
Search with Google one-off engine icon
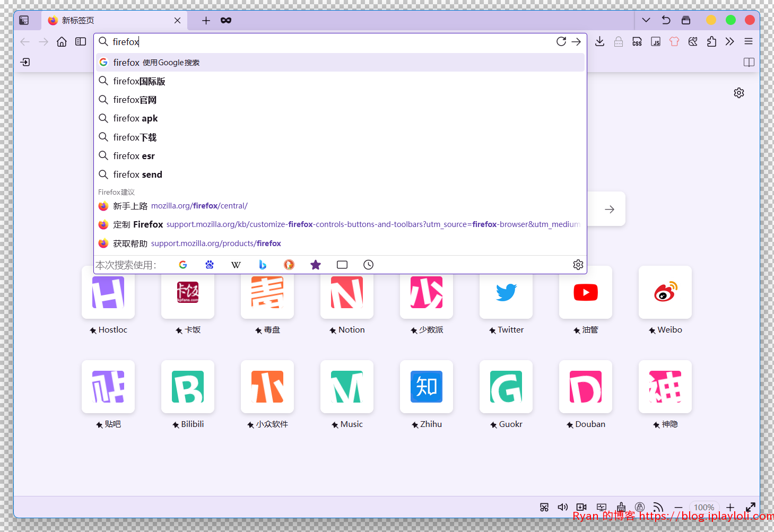(183, 265)
